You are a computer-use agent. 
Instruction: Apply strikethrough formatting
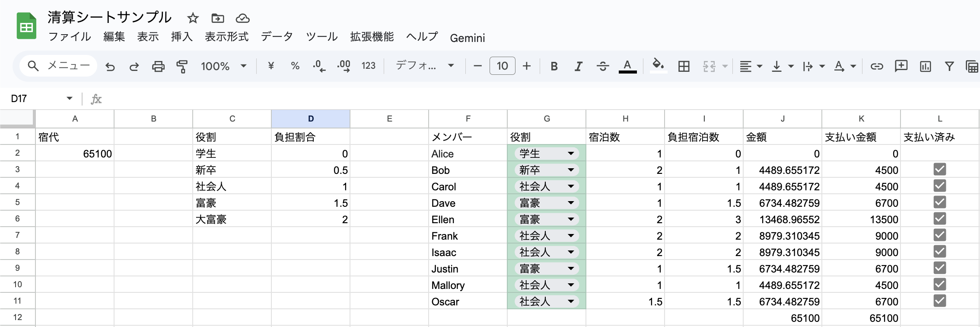click(603, 66)
